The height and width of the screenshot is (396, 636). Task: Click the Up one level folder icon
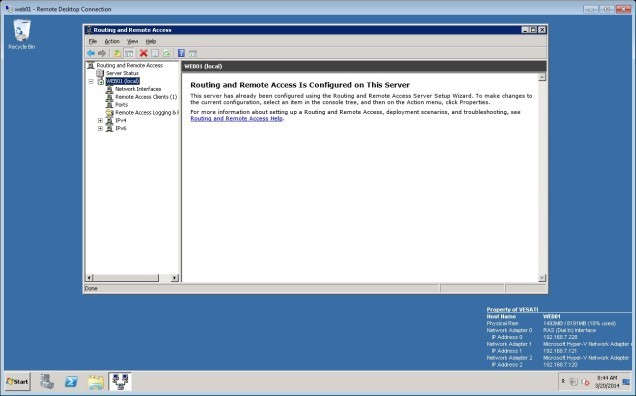(117, 53)
